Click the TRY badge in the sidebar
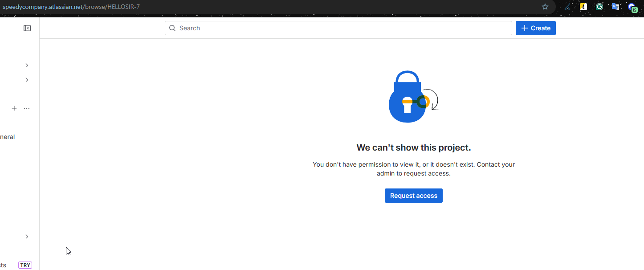644x270 pixels. pos(25,265)
